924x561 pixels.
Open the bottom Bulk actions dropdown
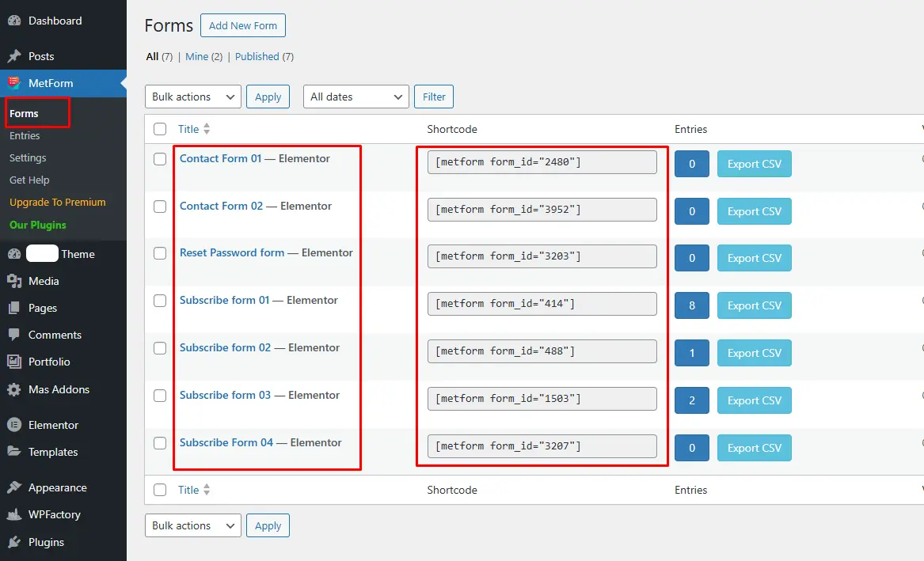coord(192,525)
